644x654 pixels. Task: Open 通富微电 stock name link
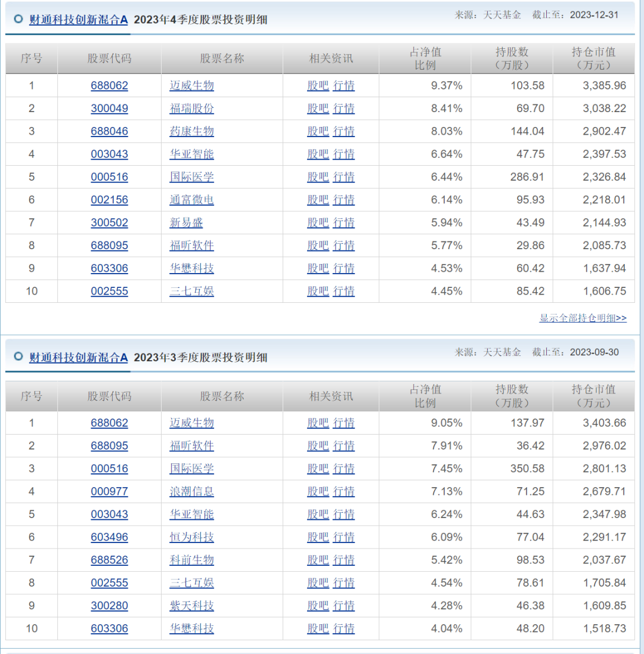click(191, 200)
